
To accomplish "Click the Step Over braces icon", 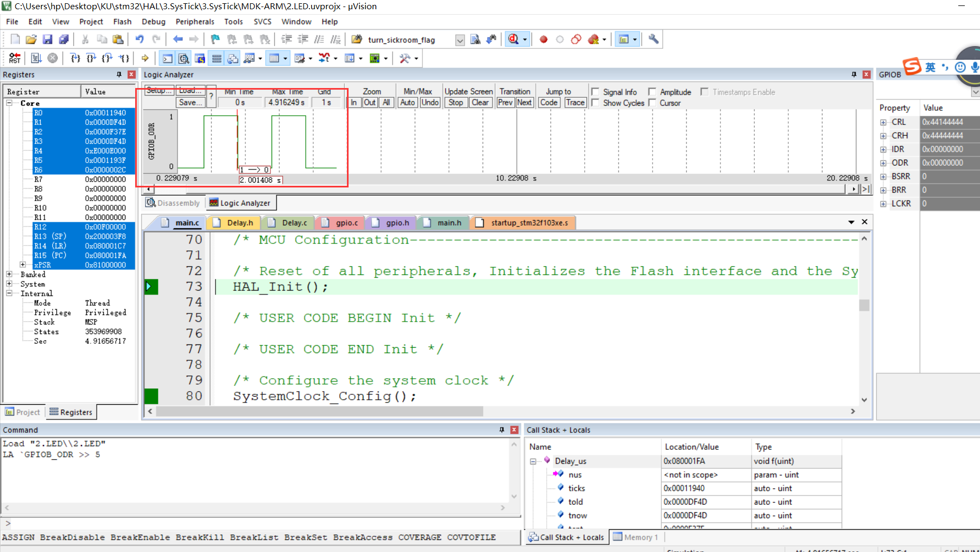I will point(91,58).
